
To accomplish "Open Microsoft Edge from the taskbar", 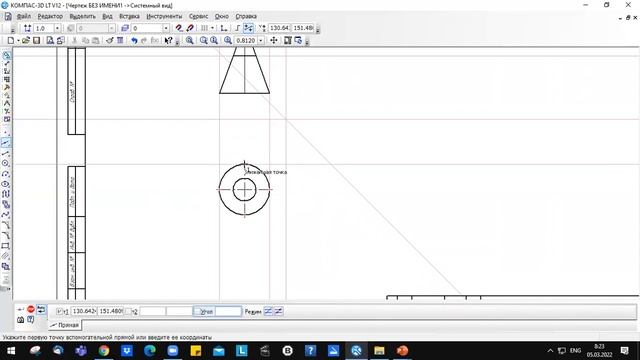I will (x=150, y=351).
